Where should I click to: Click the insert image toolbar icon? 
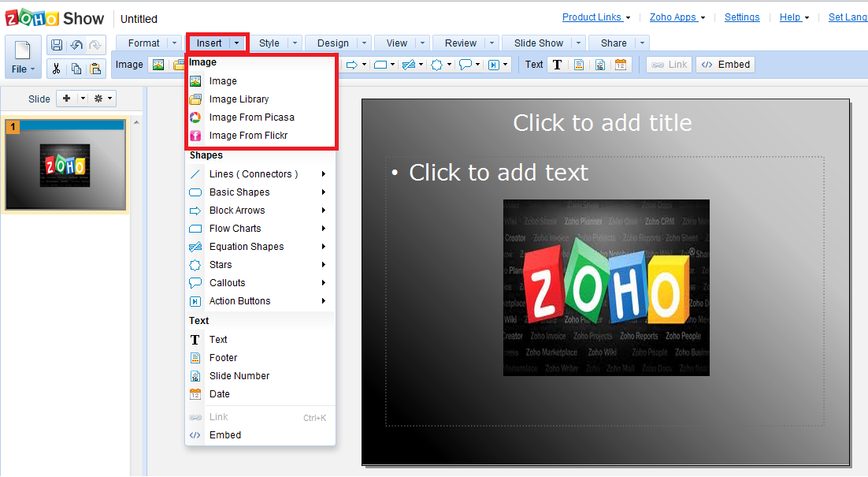point(158,65)
